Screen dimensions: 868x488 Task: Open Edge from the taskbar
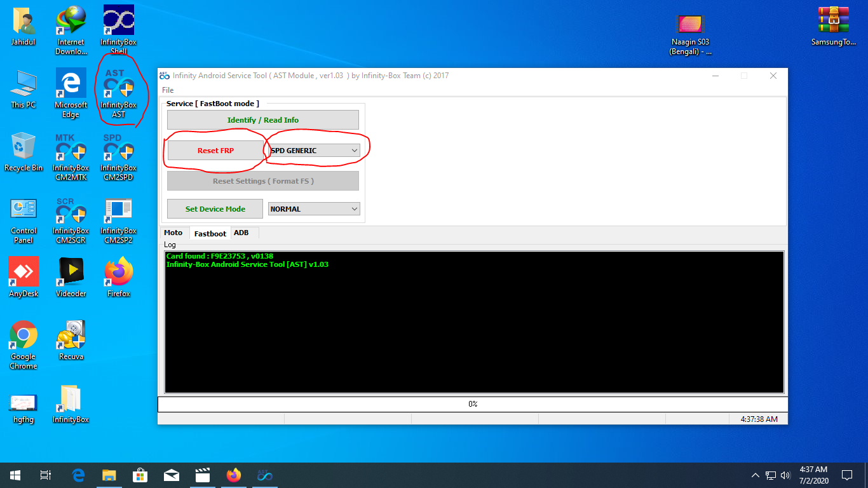point(78,475)
